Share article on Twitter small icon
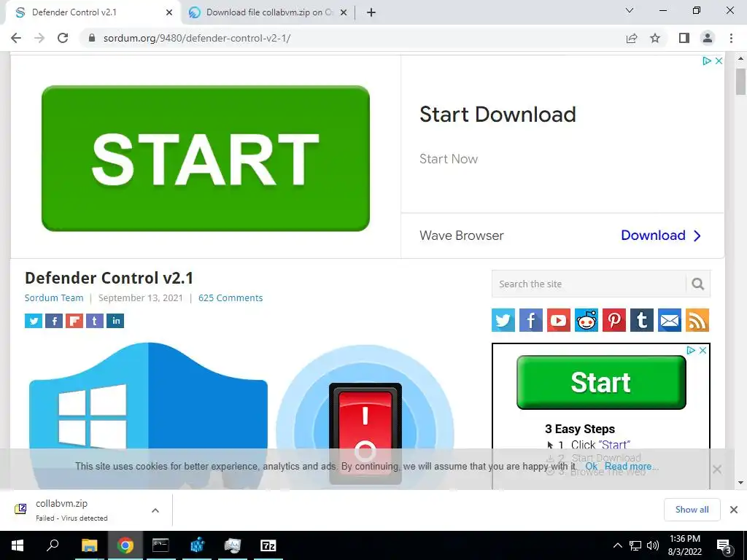This screenshot has height=560, width=747. (34, 321)
